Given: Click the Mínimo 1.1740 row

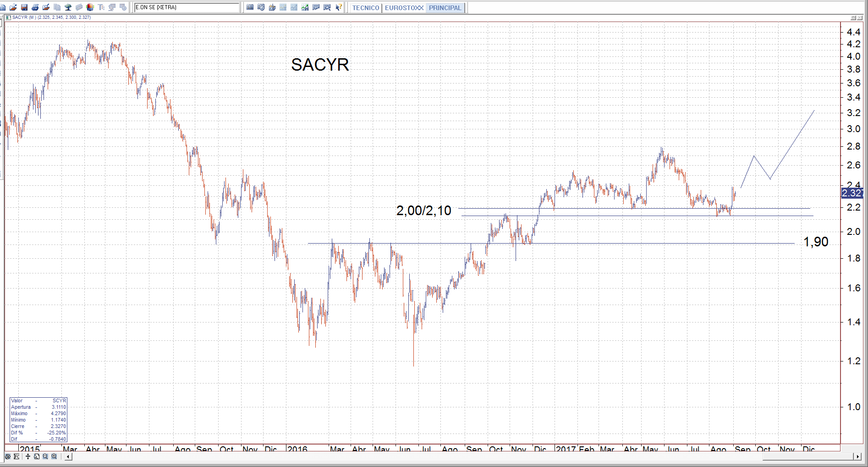Looking at the screenshot, I should click(38, 420).
